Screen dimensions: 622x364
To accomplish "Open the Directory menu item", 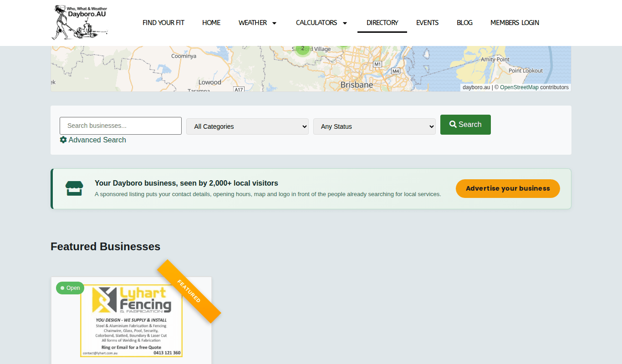I will pos(382,23).
